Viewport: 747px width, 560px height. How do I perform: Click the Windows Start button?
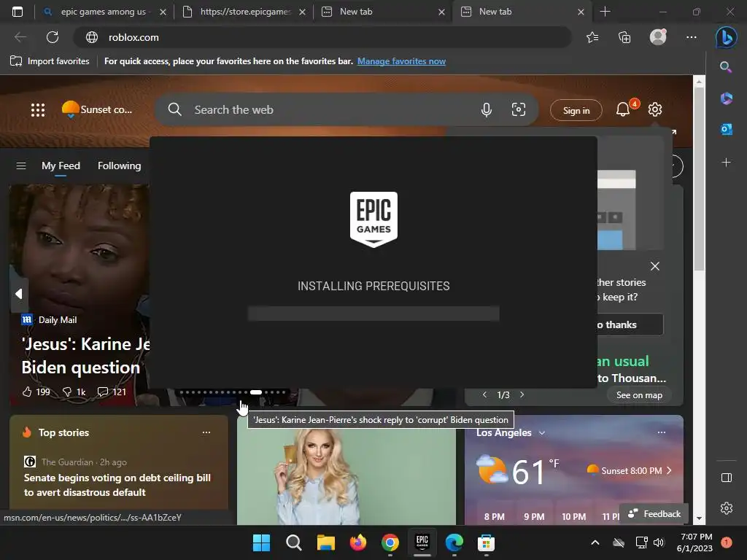coord(262,542)
